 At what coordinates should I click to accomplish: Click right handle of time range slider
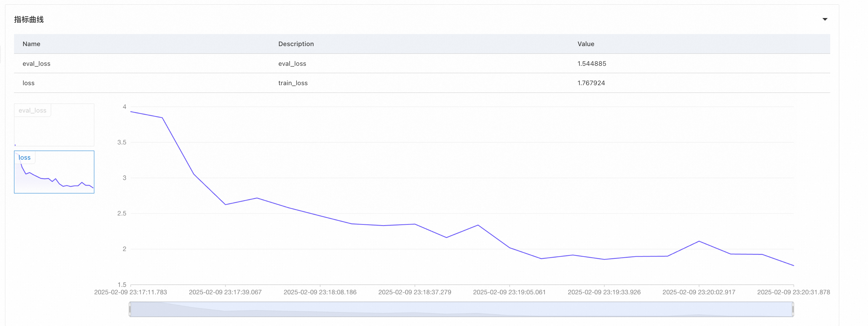pyautogui.click(x=793, y=309)
